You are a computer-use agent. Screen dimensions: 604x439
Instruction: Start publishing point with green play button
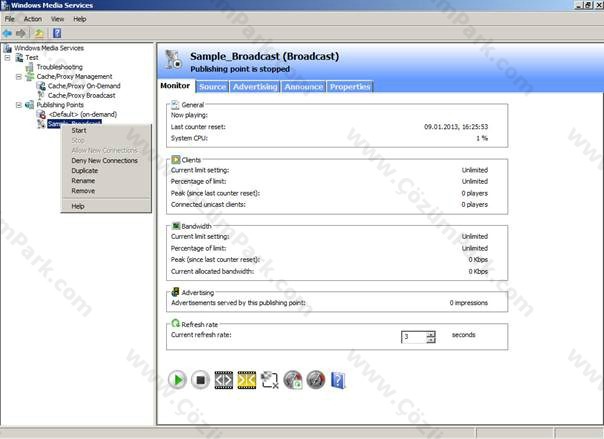(x=177, y=380)
